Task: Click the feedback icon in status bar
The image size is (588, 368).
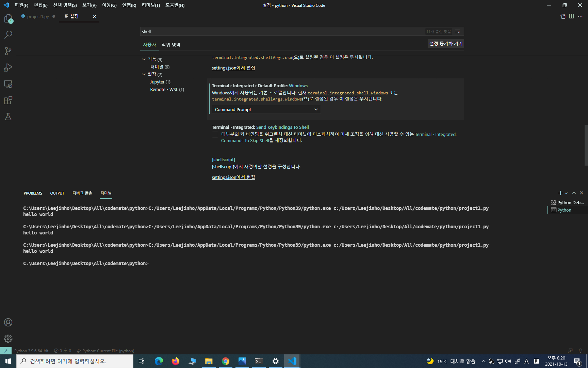Action: [x=570, y=351]
